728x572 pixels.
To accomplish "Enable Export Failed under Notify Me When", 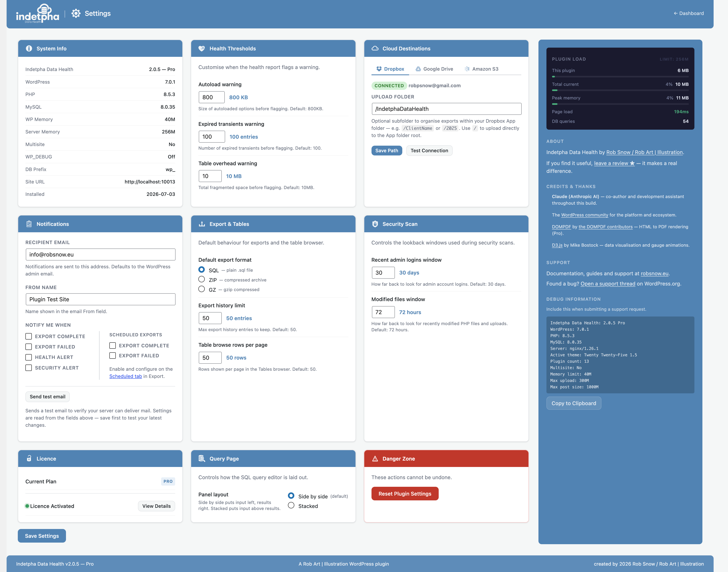I will (x=29, y=347).
